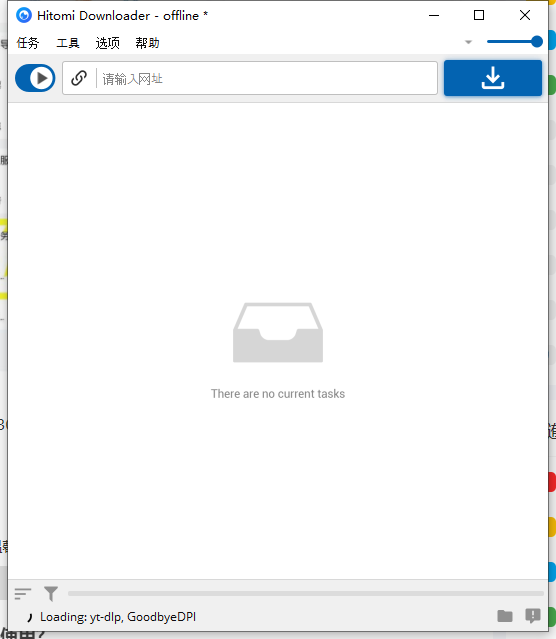
Task: Click the link chain icon beside URL field
Action: (79, 78)
